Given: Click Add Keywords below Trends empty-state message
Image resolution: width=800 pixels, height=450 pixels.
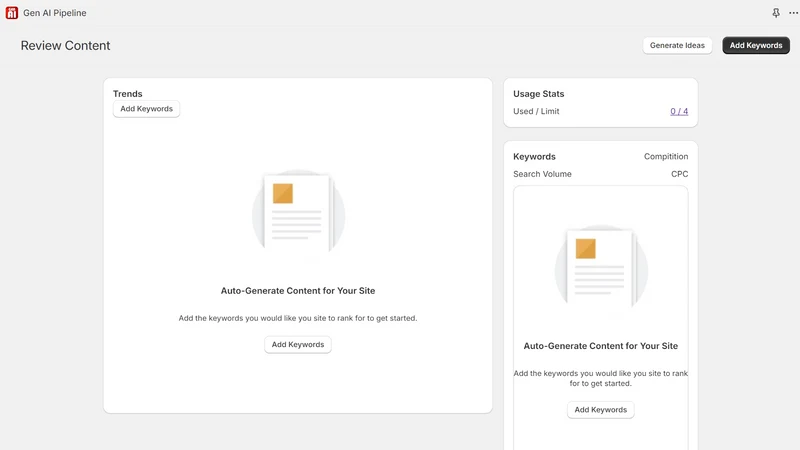Looking at the screenshot, I should 298,344.
